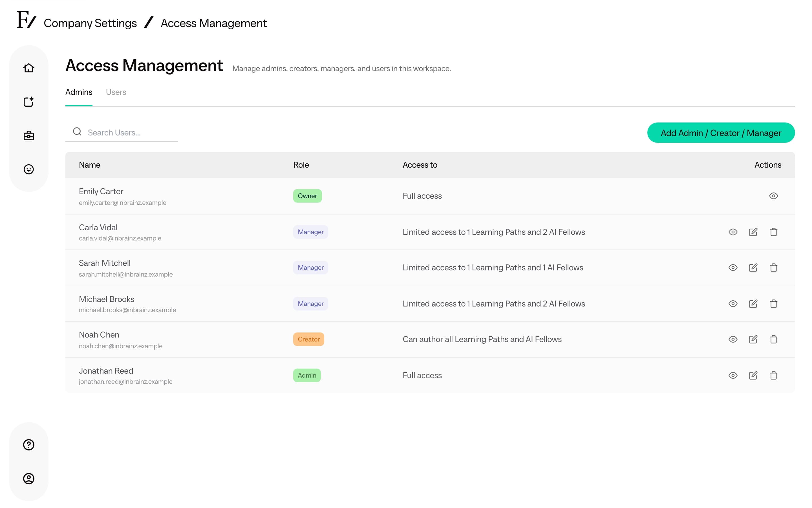Click email noah.chen@inbrainz.example
812x508 pixels.
tap(120, 346)
